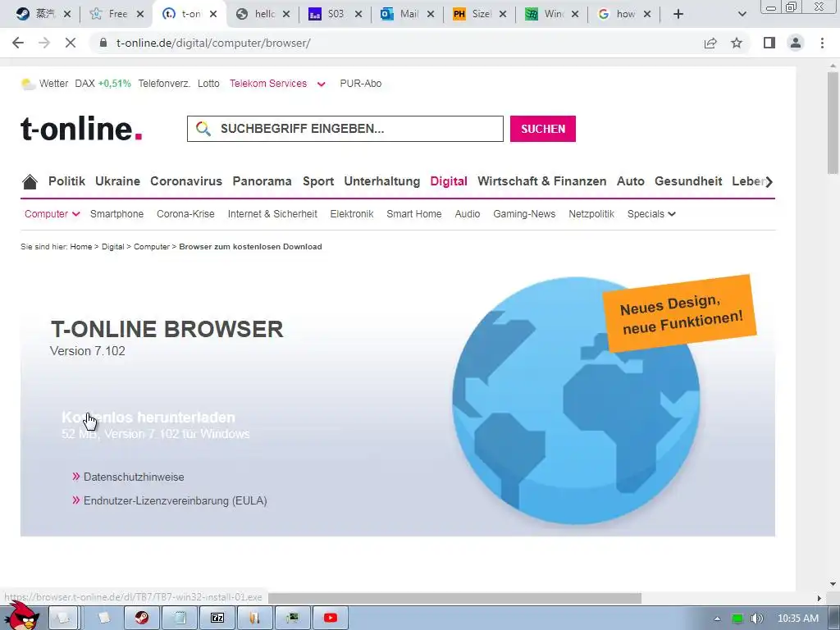Viewport: 840px width, 630px height.
Task: Open the Sport section
Action: (318, 181)
